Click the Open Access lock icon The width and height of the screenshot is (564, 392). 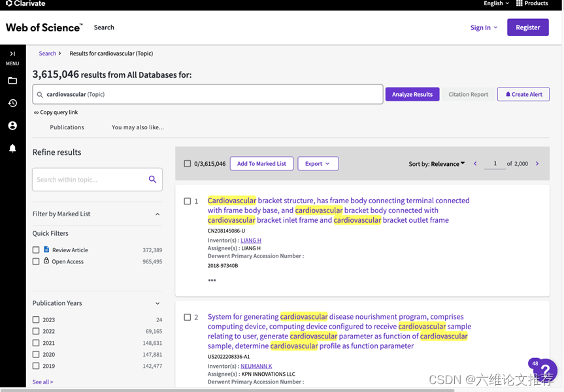(46, 261)
